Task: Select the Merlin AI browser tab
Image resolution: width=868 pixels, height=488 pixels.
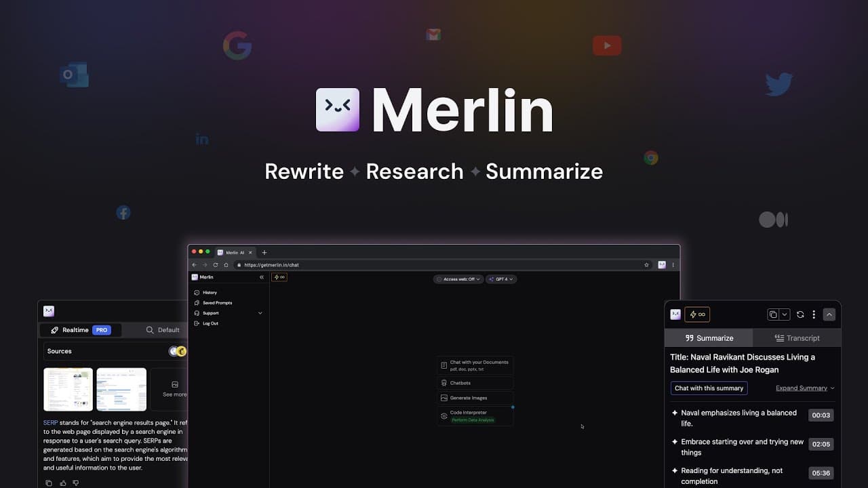Action: click(235, 252)
